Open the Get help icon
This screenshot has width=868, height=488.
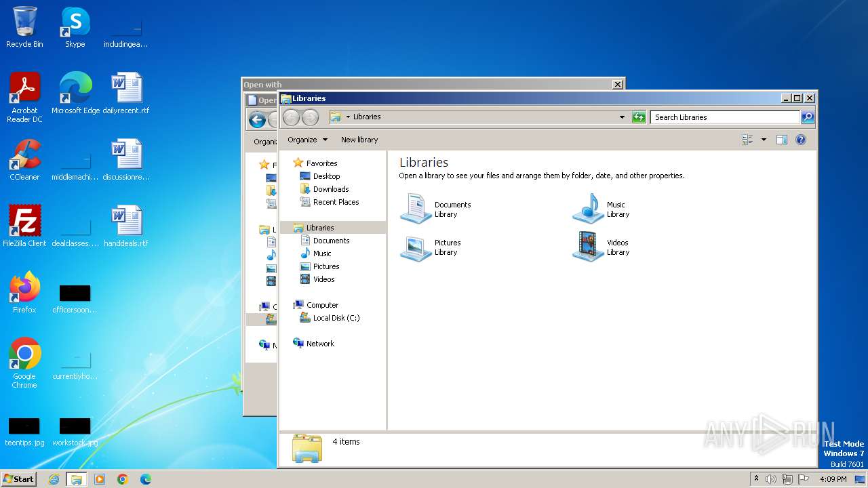click(801, 140)
